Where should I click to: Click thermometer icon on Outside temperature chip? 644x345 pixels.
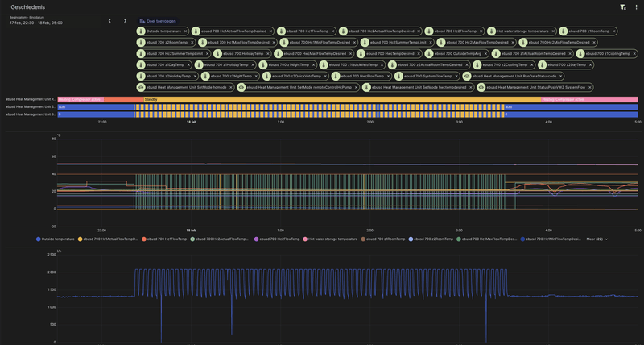pyautogui.click(x=141, y=31)
